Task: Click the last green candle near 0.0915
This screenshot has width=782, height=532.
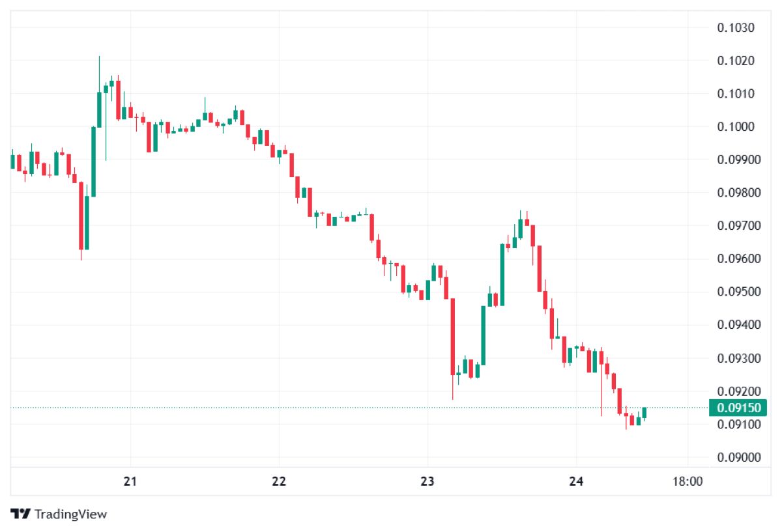Action: point(644,413)
